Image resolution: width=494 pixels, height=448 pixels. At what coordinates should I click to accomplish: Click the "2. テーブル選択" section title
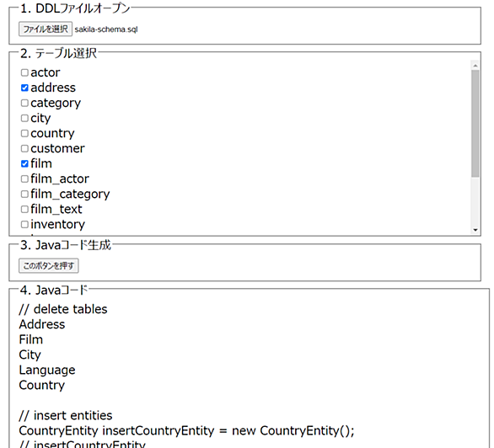click(59, 53)
